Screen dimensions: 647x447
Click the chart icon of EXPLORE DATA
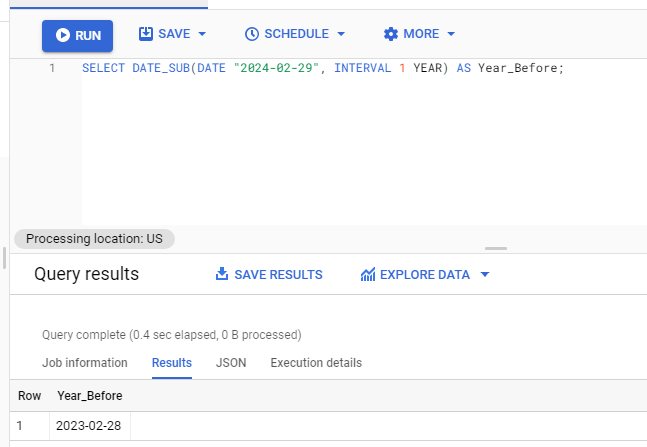tap(368, 274)
